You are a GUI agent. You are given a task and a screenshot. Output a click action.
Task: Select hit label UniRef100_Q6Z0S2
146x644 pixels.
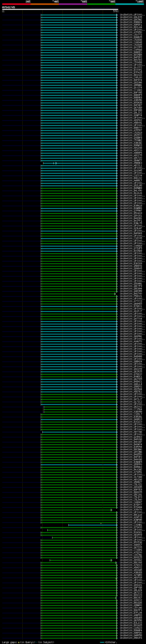(x=131, y=407)
